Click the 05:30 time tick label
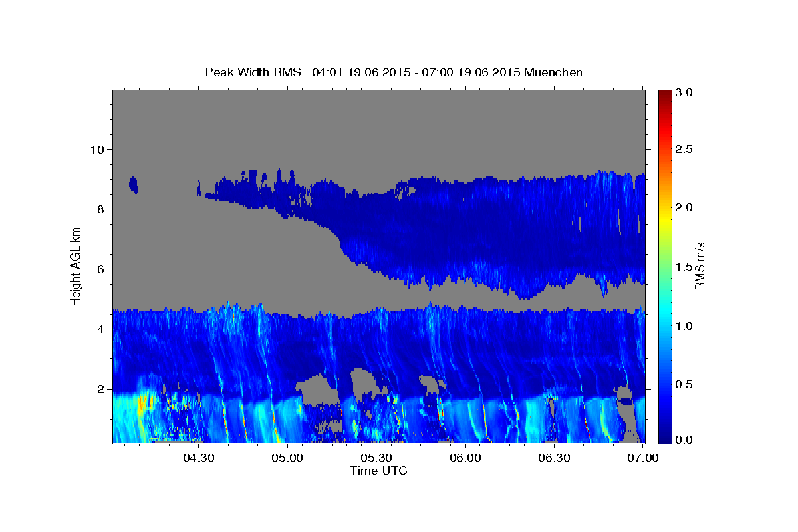This screenshot has width=798, height=532. pyautogui.click(x=376, y=458)
